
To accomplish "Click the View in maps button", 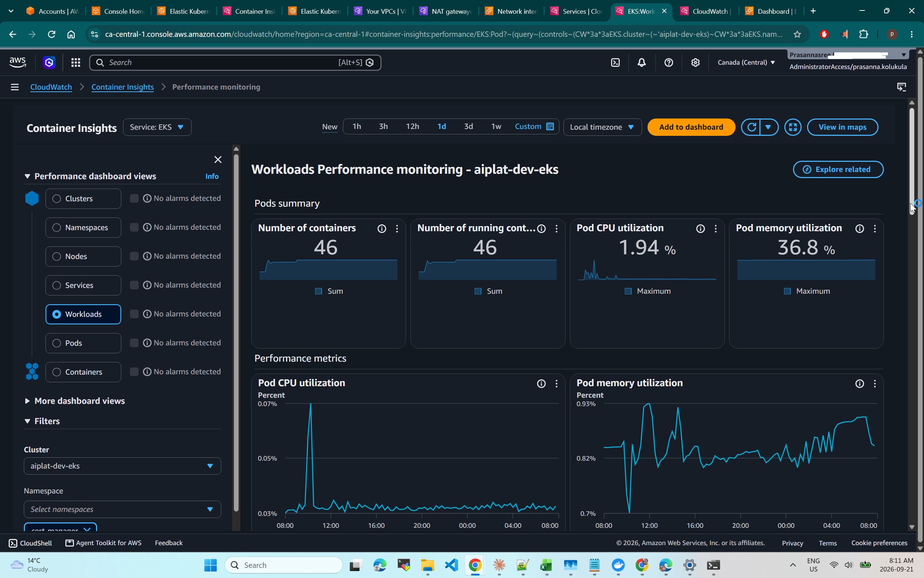I will click(842, 127).
